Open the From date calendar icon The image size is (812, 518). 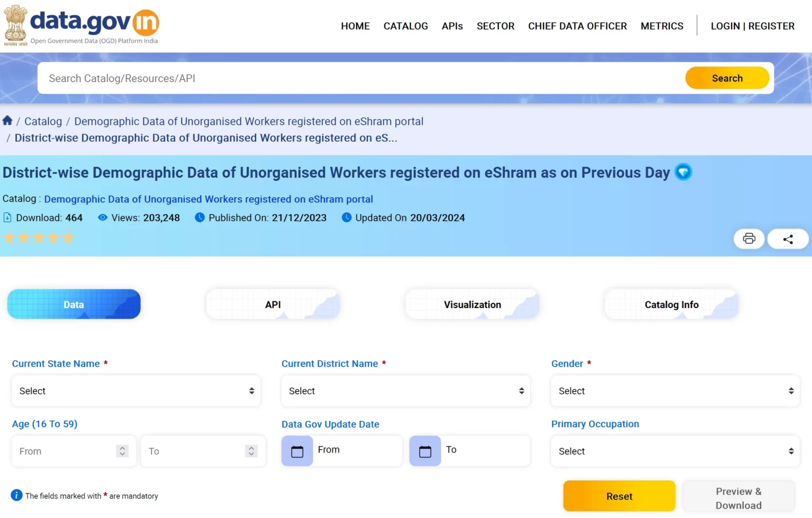click(297, 451)
